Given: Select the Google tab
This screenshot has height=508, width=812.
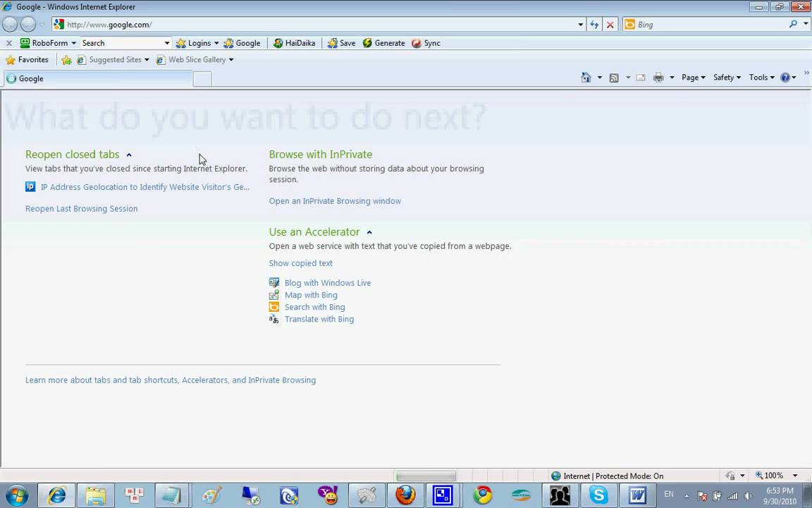Looking at the screenshot, I should (x=99, y=78).
